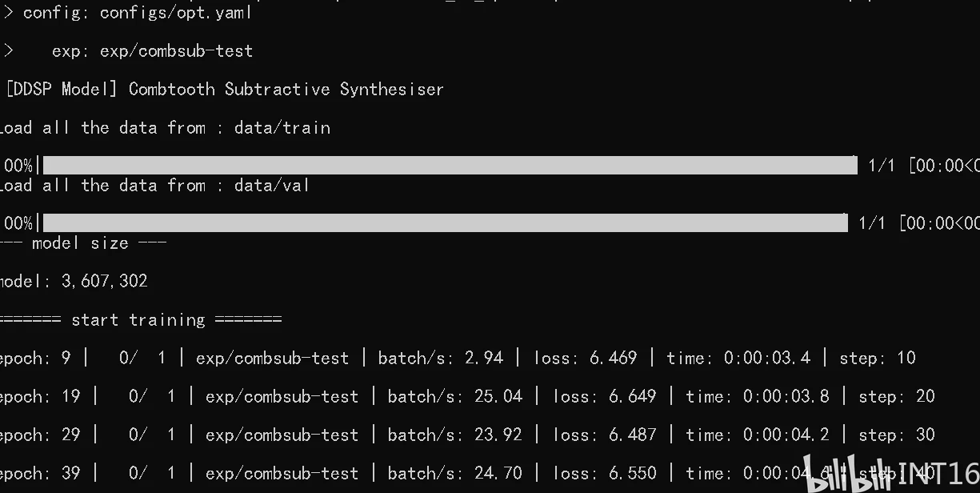This screenshot has width=980, height=493.
Task: Click the configs/opt.yaml config path
Action: pos(176,13)
